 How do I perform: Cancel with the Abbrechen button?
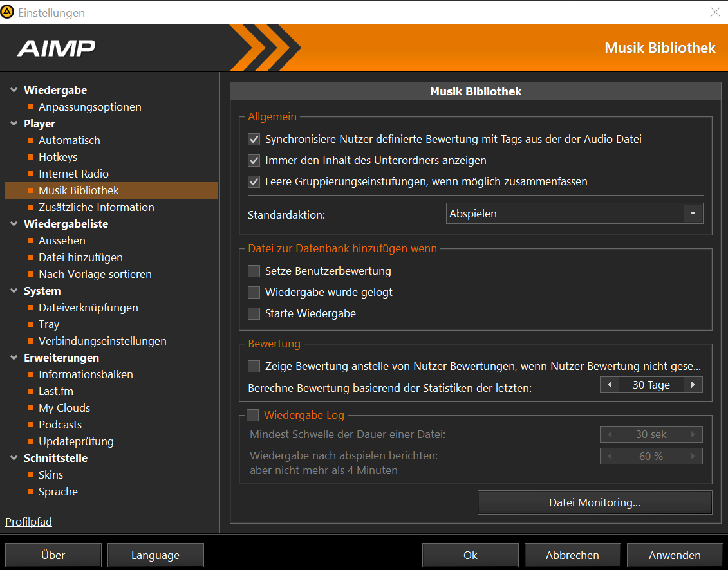(x=572, y=555)
